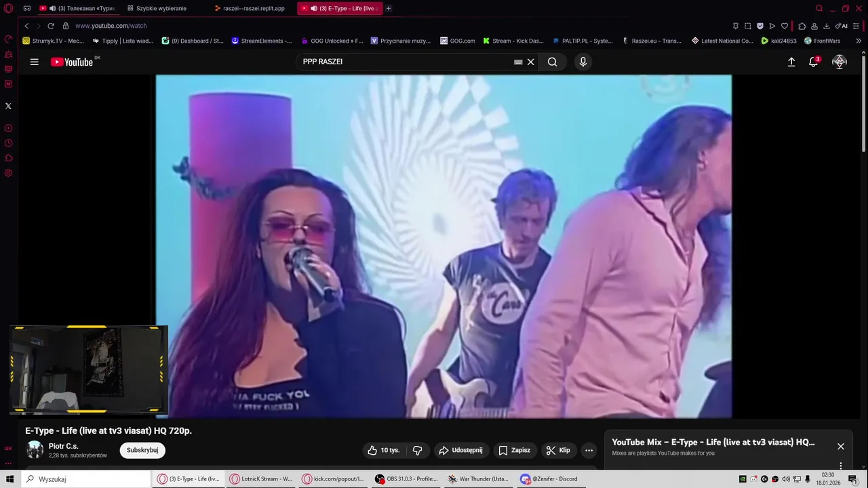Mute audio on the Телеканал tab speaker icon
Screen dimensions: 868x488
[53, 8]
